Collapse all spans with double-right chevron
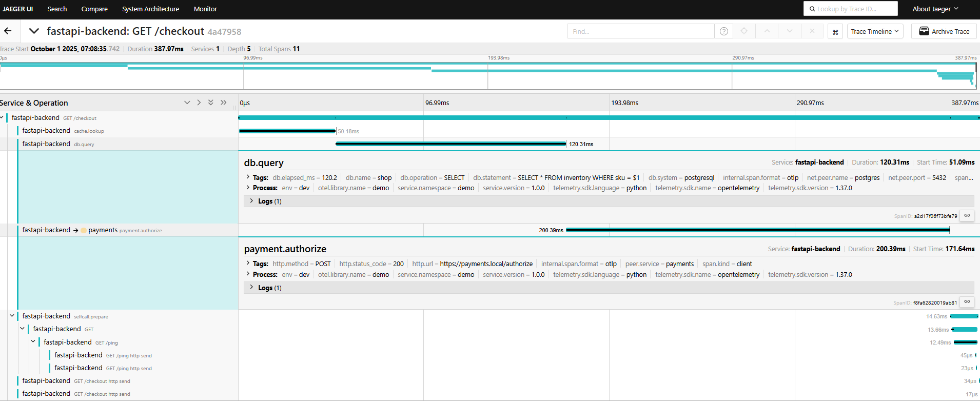Image resolution: width=980 pixels, height=404 pixels. click(224, 103)
